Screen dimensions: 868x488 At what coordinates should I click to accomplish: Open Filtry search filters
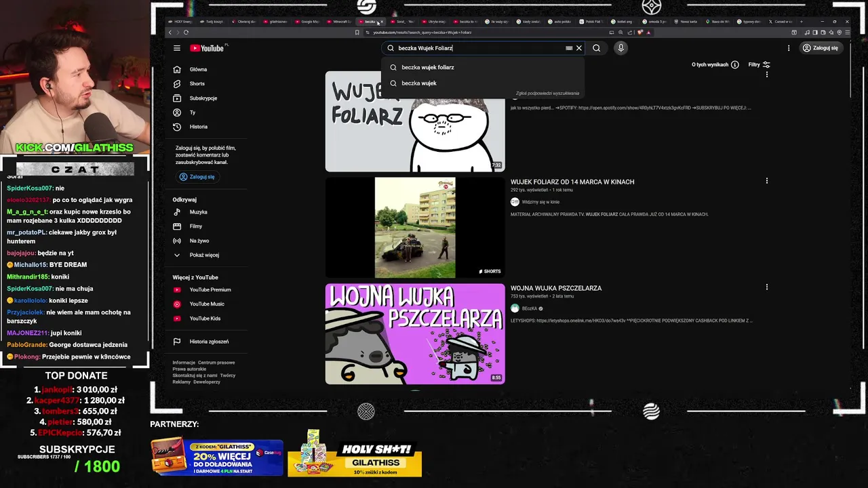(x=759, y=64)
